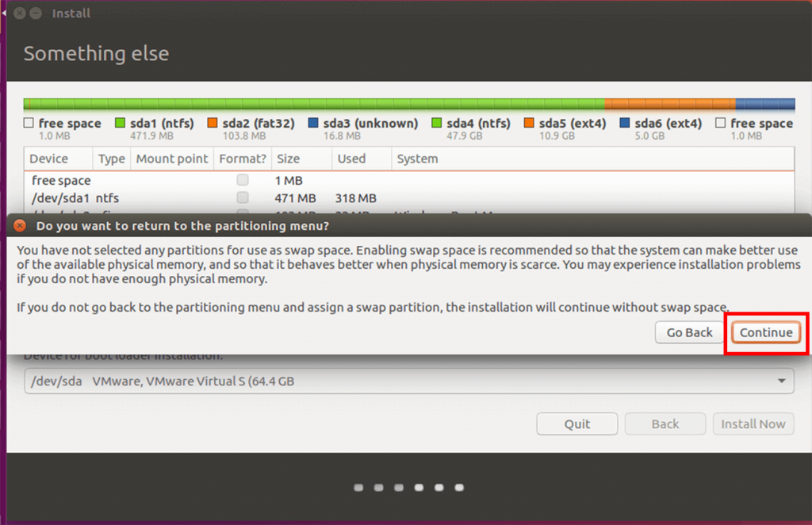The width and height of the screenshot is (812, 525).
Task: Click the orange sda2 (fat32) legend swatch
Action: click(x=213, y=124)
